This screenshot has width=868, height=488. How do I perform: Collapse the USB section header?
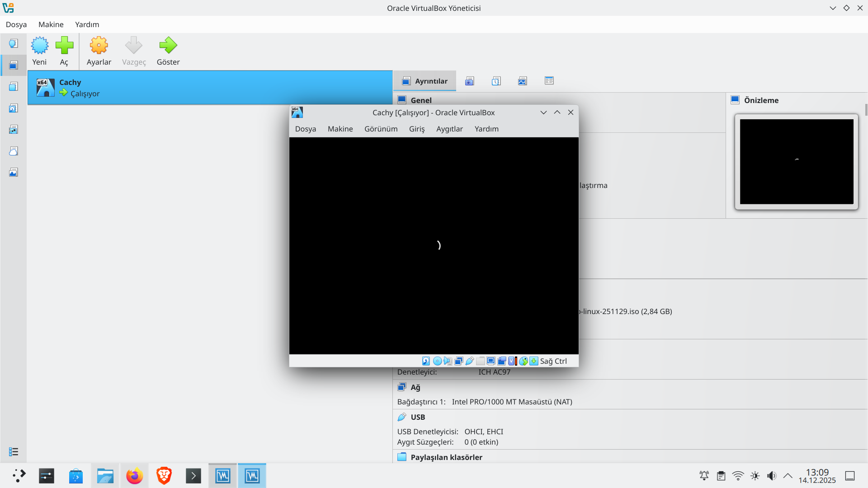coord(417,417)
